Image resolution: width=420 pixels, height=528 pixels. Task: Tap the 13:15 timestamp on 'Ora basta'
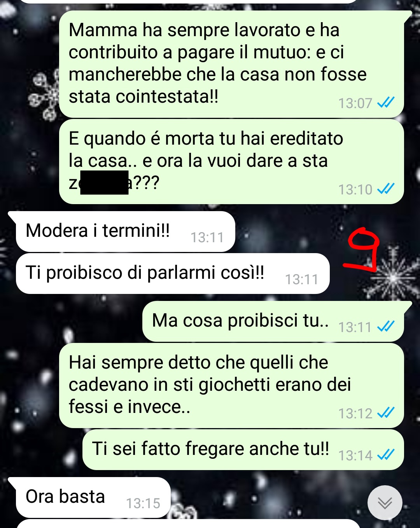143,504
